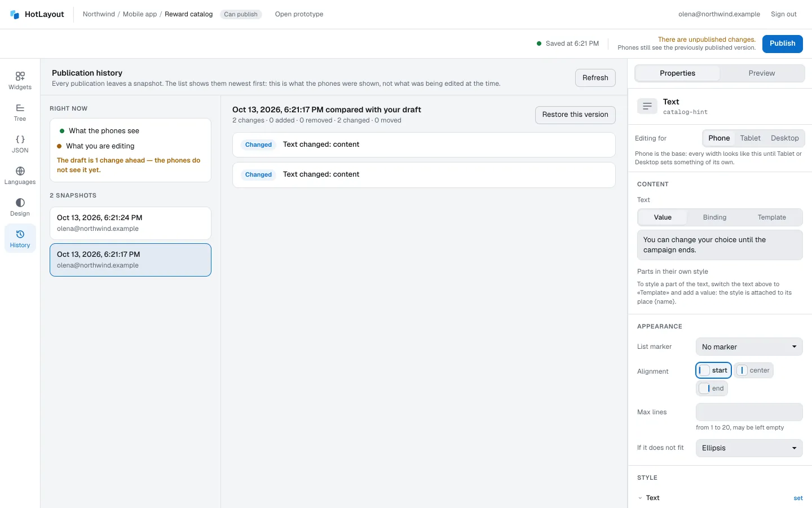Screen dimensions: 812x508
Task: Switch editing breakpoint to Desktop
Action: [x=784, y=138]
